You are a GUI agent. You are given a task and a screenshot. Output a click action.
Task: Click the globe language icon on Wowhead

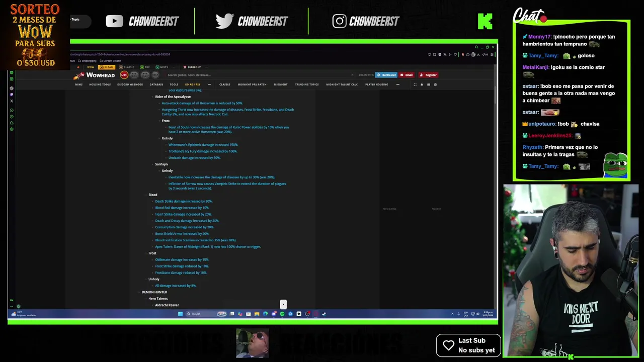tap(435, 84)
